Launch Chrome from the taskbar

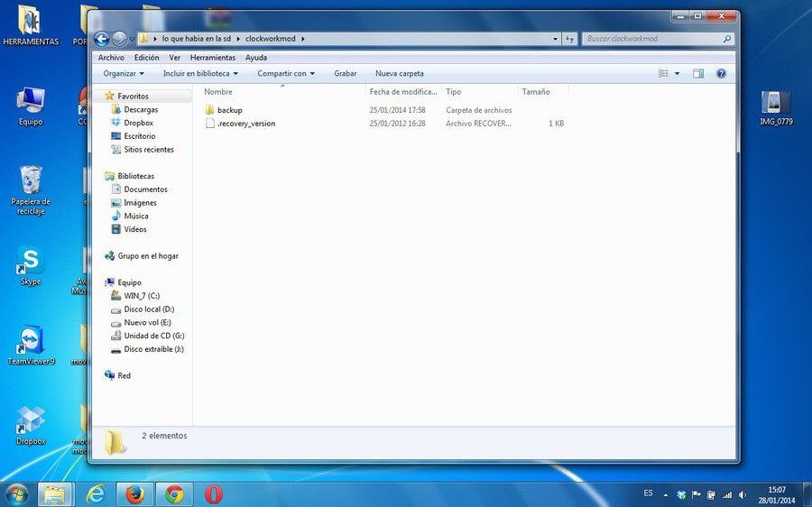tap(174, 494)
